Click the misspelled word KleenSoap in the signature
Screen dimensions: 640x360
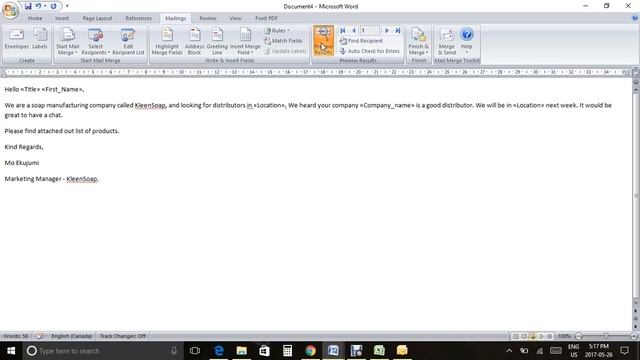pyautogui.click(x=82, y=179)
